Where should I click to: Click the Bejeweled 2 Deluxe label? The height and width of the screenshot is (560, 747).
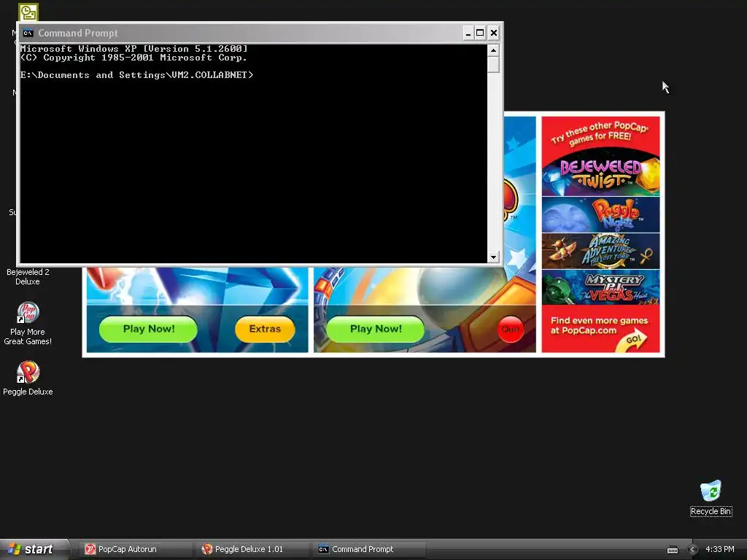click(x=28, y=276)
